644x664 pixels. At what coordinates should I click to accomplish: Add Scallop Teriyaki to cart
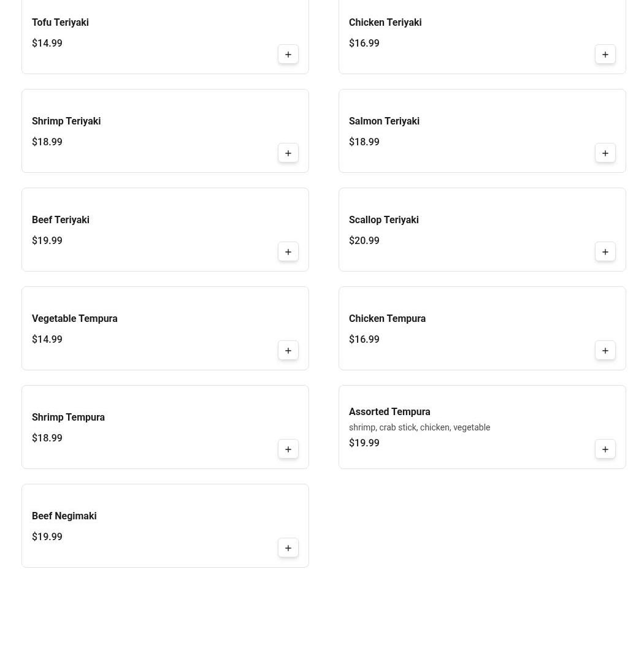(x=605, y=251)
